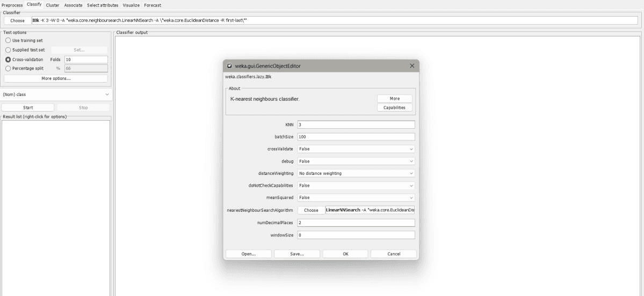
Task: Click the Set... test set button
Action: coord(79,50)
